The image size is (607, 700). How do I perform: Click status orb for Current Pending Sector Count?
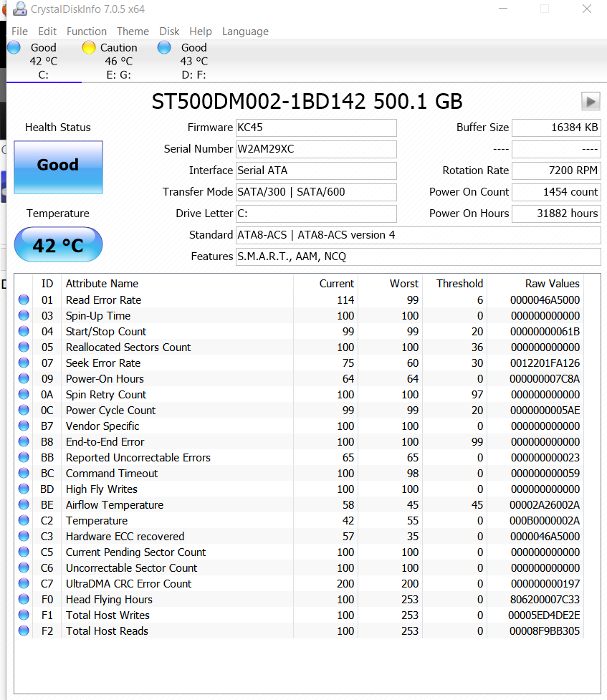24,552
